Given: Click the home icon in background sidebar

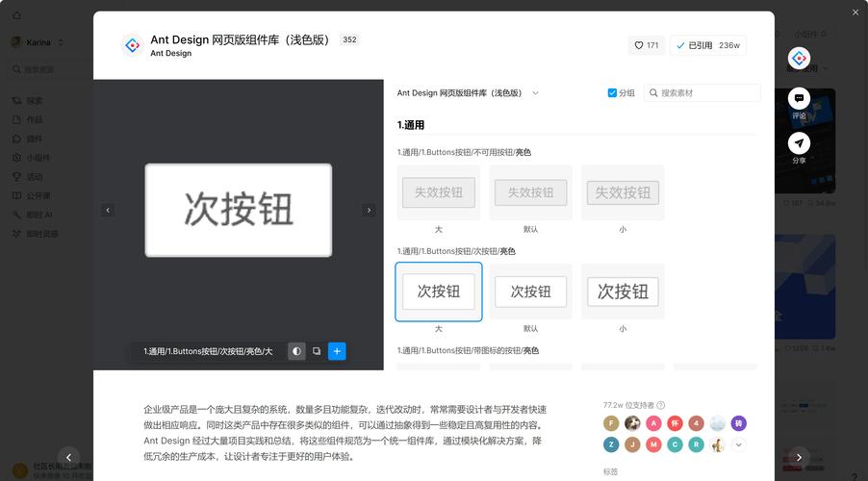Looking at the screenshot, I should (16, 15).
